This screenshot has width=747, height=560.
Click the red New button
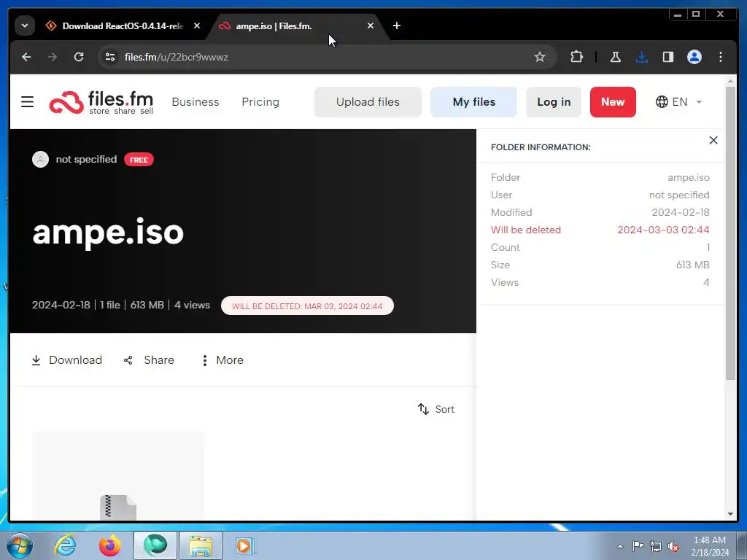pyautogui.click(x=613, y=102)
